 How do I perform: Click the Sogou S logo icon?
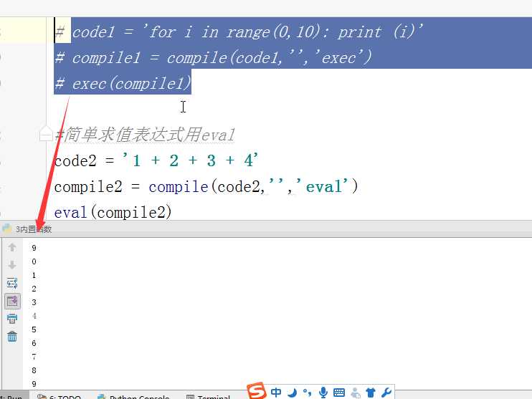tap(257, 391)
